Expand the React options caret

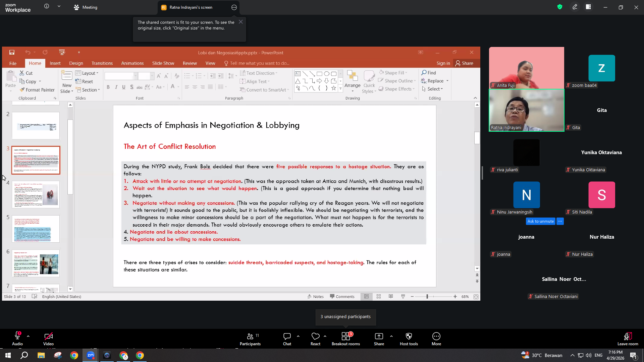click(325, 336)
